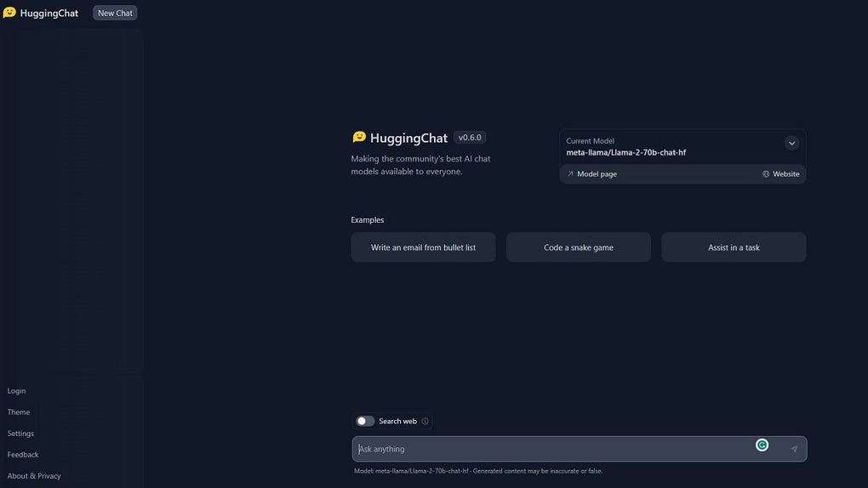The width and height of the screenshot is (868, 488).
Task: Click the arrow icon beside Model page
Action: click(x=570, y=173)
